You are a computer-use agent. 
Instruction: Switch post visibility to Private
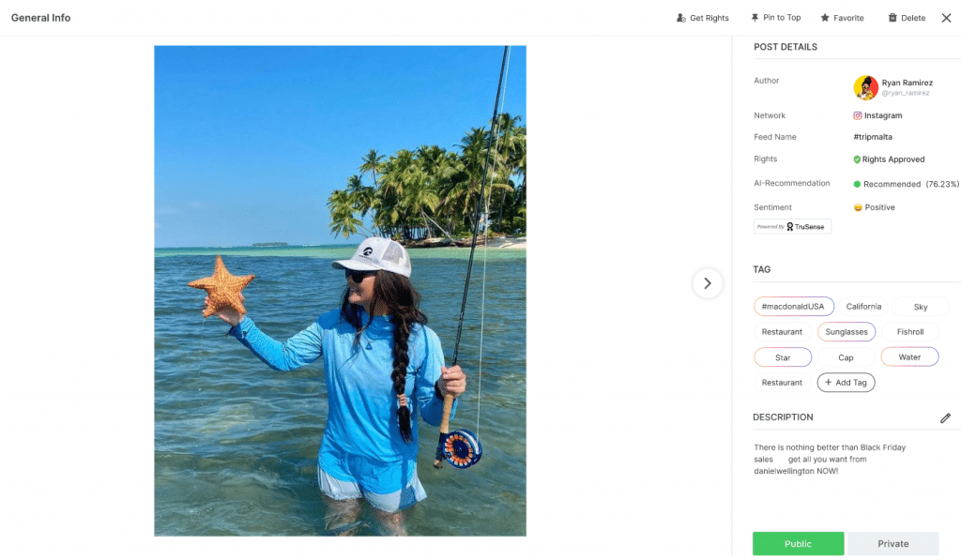(892, 543)
